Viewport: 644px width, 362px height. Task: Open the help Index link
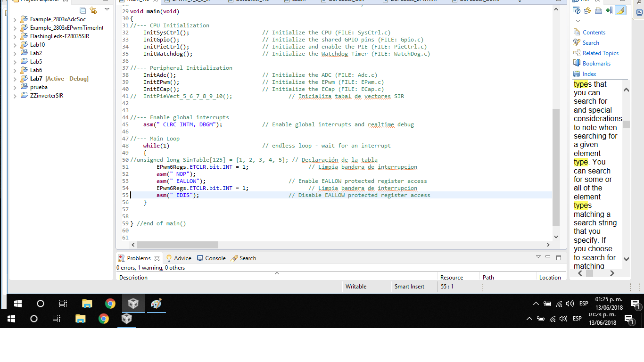click(x=589, y=74)
